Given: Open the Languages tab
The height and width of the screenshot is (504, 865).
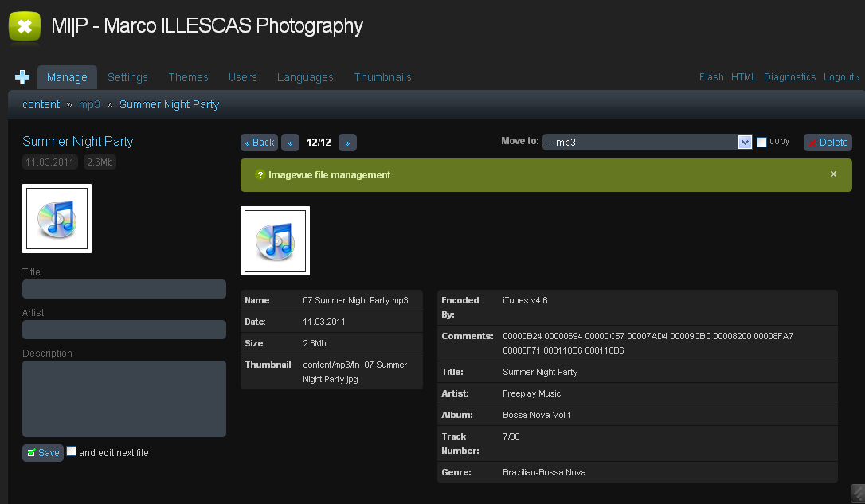Looking at the screenshot, I should 305,77.
